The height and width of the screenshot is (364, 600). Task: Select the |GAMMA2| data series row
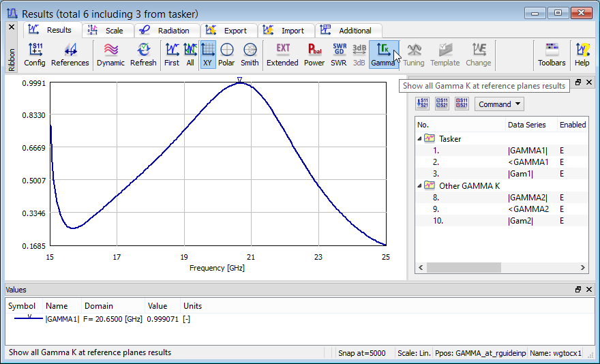(528, 198)
